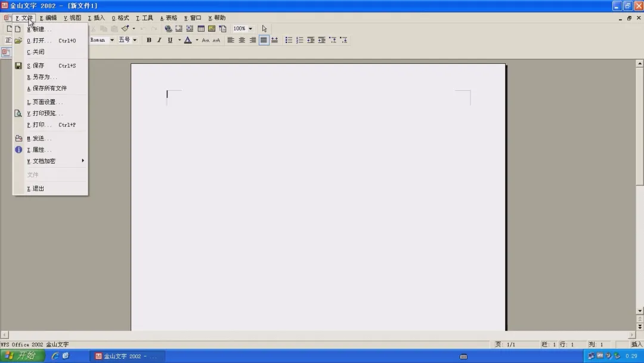
Task: Open the 工具 menu
Action: (144, 18)
